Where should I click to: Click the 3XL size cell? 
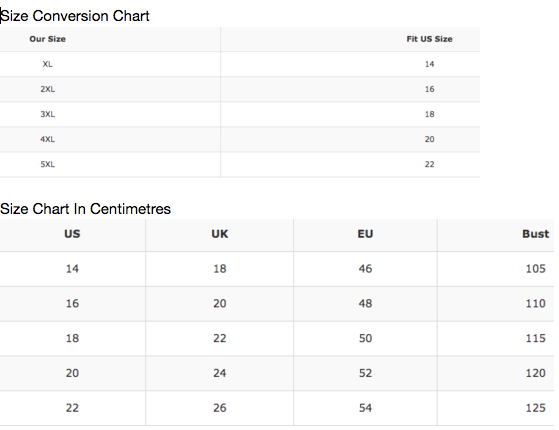coord(47,114)
